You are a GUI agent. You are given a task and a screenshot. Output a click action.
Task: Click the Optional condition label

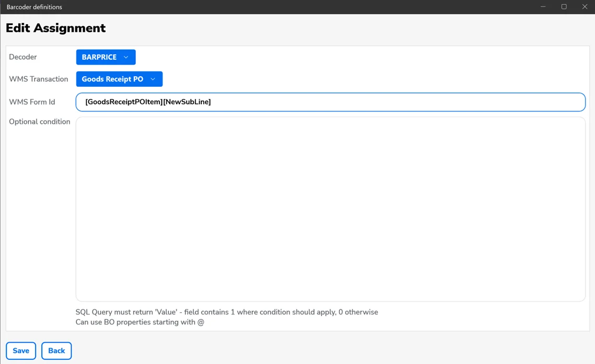[40, 122]
